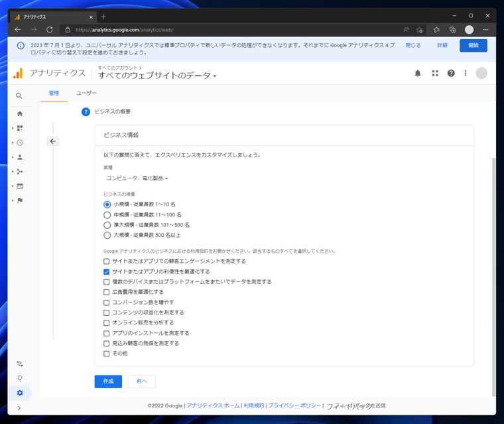Open the Conversions flag icon in the sidebar
This screenshot has height=424, width=504.
(x=20, y=200)
